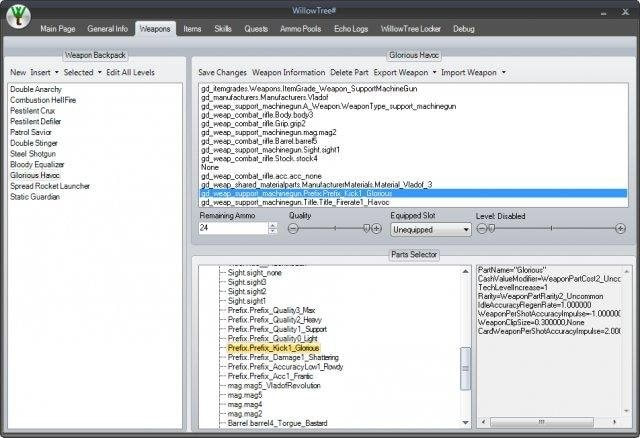The width and height of the screenshot is (640, 438).
Task: Click Edit All Levels
Action: 130,73
